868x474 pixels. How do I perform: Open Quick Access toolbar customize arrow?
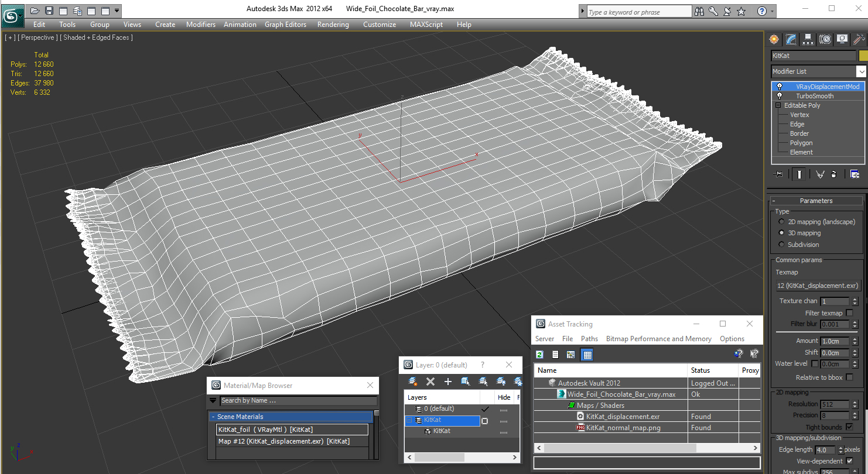point(117,11)
